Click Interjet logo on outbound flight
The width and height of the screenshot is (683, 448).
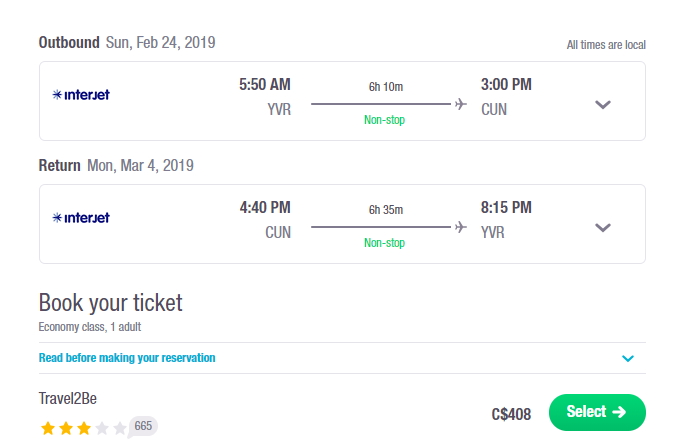pos(81,95)
